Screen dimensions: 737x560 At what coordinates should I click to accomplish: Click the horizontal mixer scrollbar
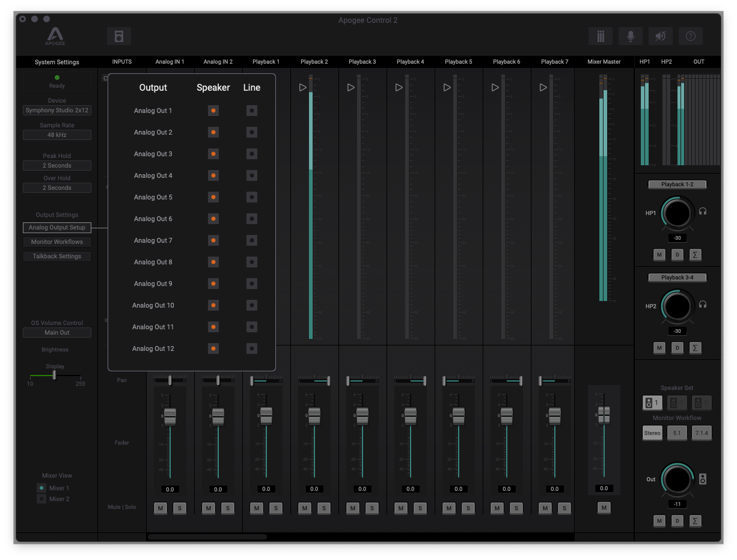pyautogui.click(x=207, y=537)
